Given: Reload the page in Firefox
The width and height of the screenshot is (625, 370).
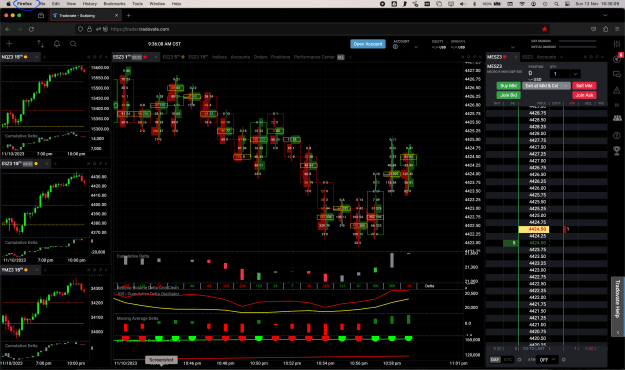Looking at the screenshot, I should tap(31, 29).
